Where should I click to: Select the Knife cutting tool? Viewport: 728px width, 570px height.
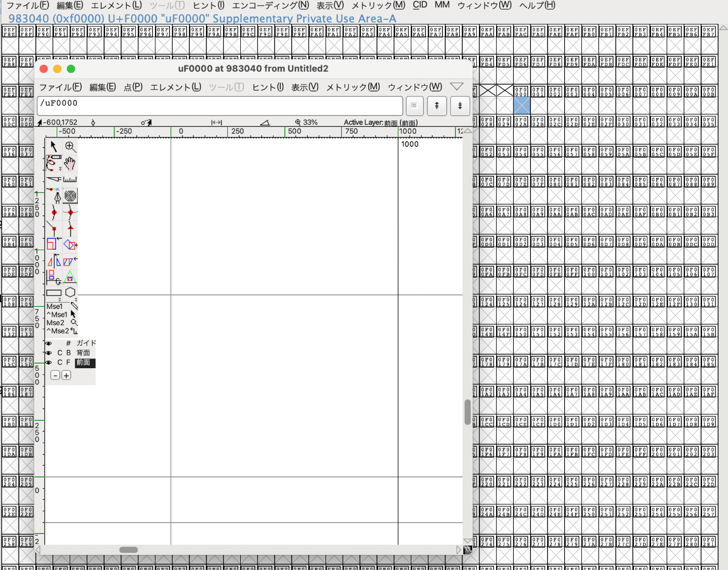[x=54, y=179]
